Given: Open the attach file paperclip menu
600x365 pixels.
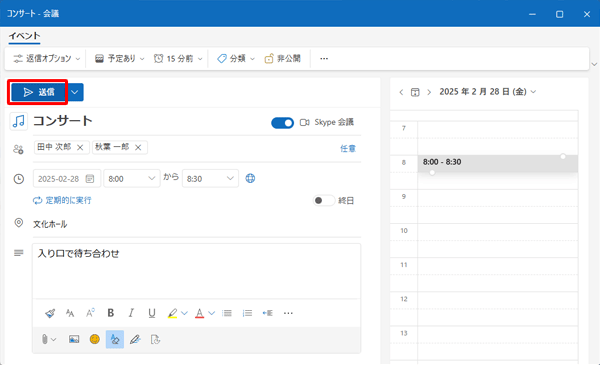Looking at the screenshot, I should click(48, 339).
